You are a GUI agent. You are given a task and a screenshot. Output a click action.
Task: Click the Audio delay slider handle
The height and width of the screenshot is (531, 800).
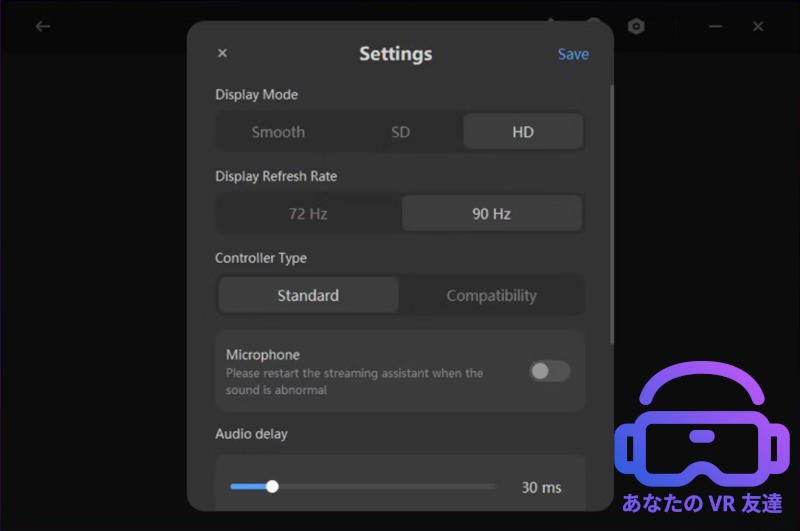click(x=272, y=487)
